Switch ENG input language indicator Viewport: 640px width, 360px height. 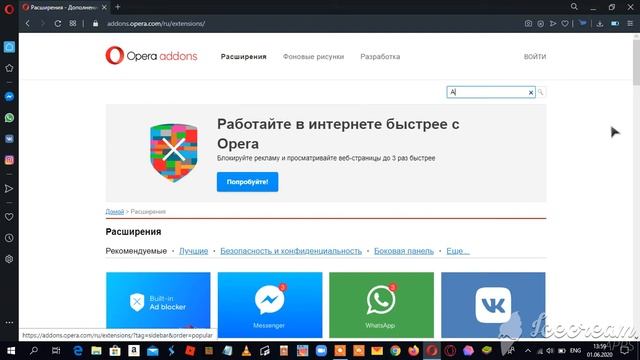[x=575, y=351]
